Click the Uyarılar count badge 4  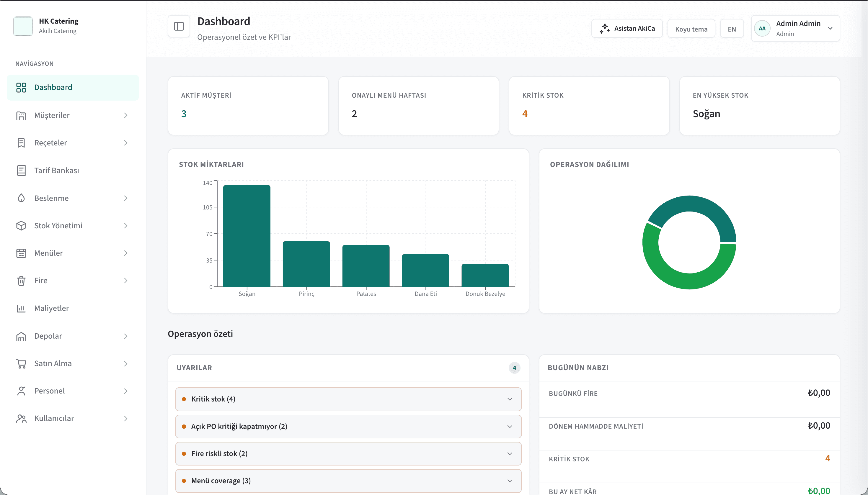tap(514, 368)
